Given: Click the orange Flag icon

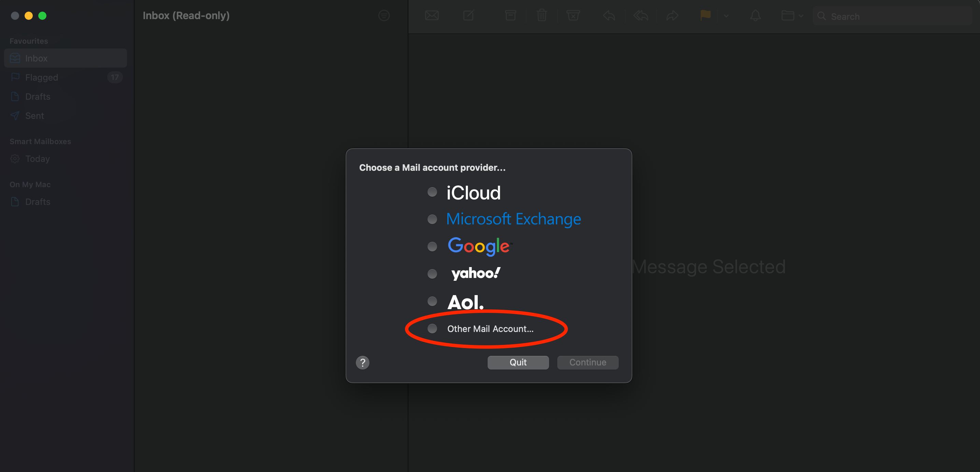Looking at the screenshot, I should click(705, 16).
